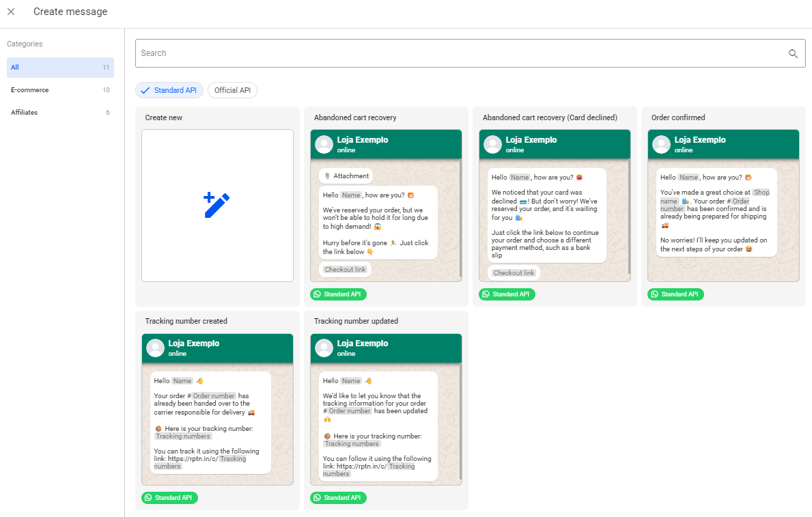The height and width of the screenshot is (517, 812).
Task: Click Standard API badge under Abandoned cart recovery
Action: [338, 294]
